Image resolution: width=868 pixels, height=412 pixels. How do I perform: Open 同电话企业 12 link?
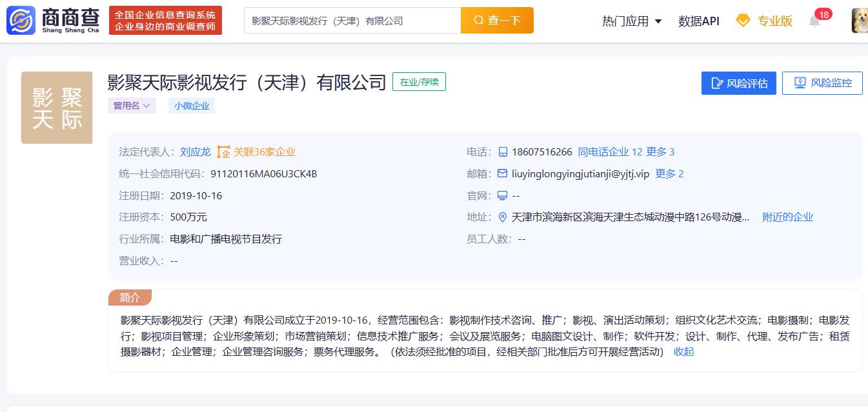(x=610, y=152)
